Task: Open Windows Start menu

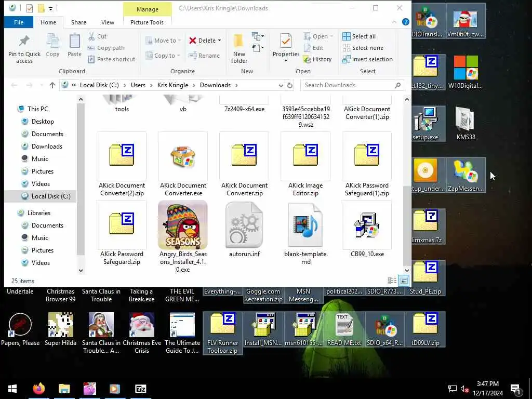Action: (x=12, y=389)
